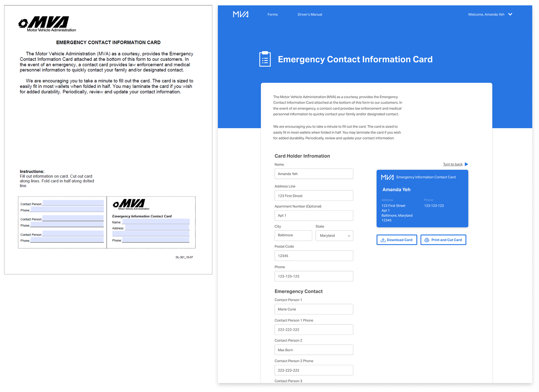This screenshot has height=392, width=539.
Task: Focus the Name field with Amanda Yeh
Action: (314, 174)
